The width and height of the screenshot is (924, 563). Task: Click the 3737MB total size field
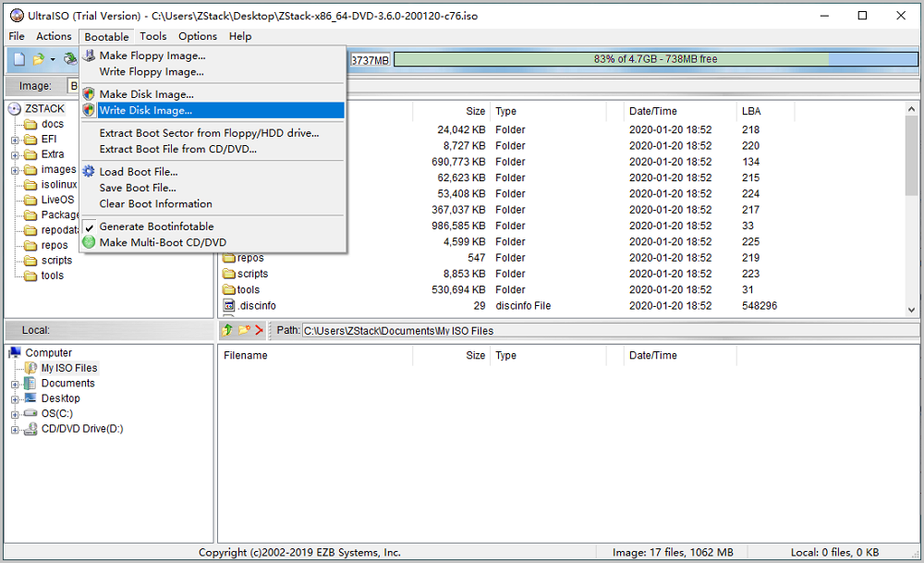click(x=371, y=60)
